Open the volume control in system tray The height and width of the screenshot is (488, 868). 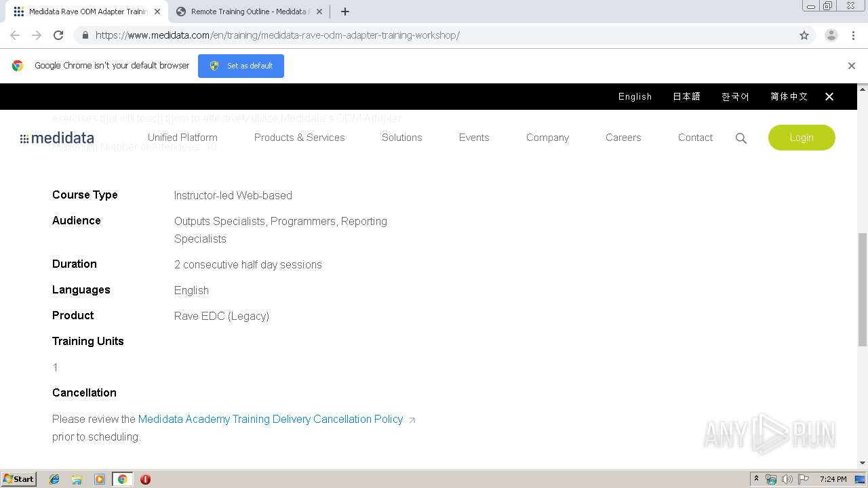(787, 479)
